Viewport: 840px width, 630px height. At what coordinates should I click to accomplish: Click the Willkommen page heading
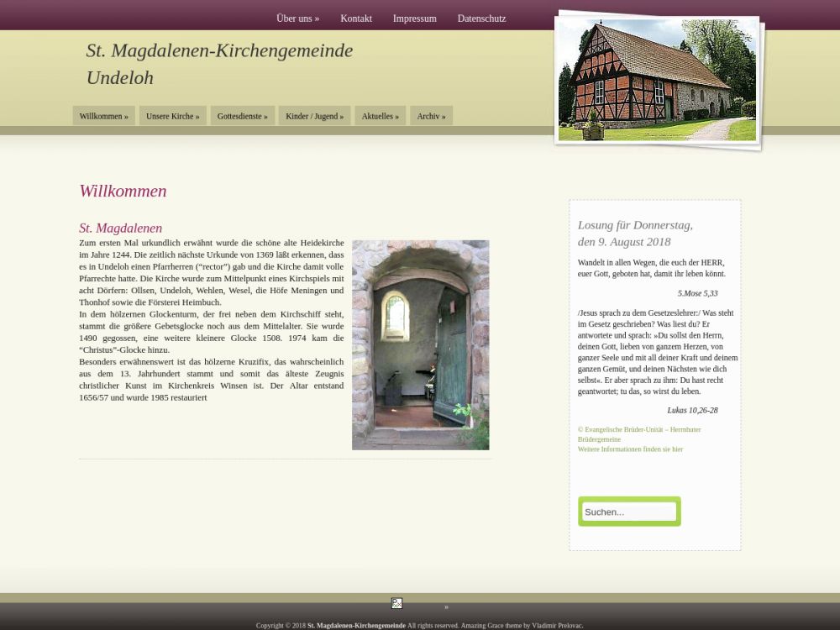(x=123, y=191)
